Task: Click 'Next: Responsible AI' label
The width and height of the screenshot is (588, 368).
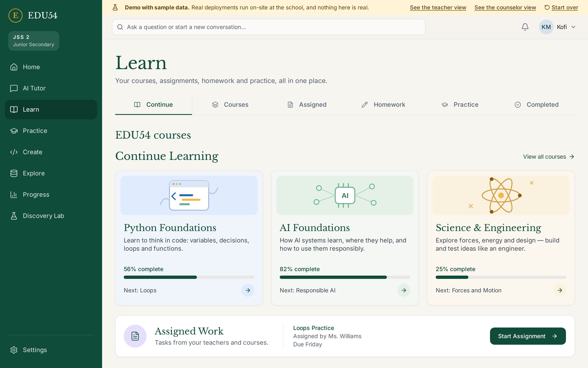Action: point(307,290)
